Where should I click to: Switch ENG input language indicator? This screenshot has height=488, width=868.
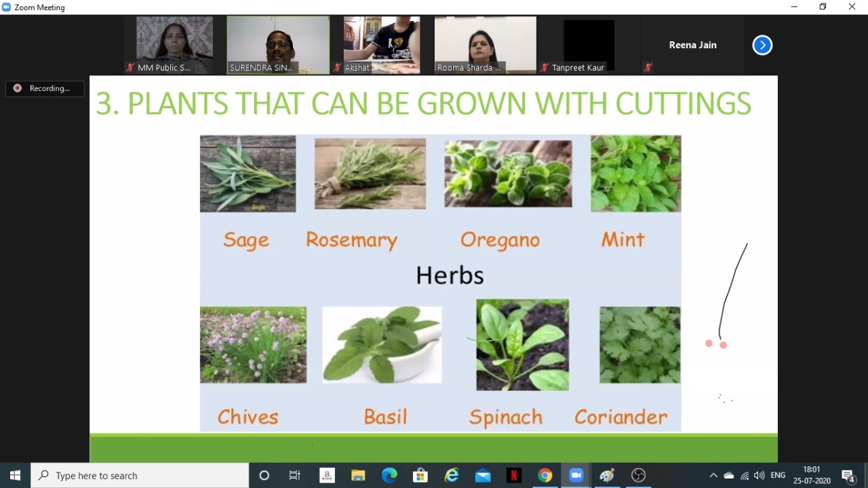[x=778, y=476]
